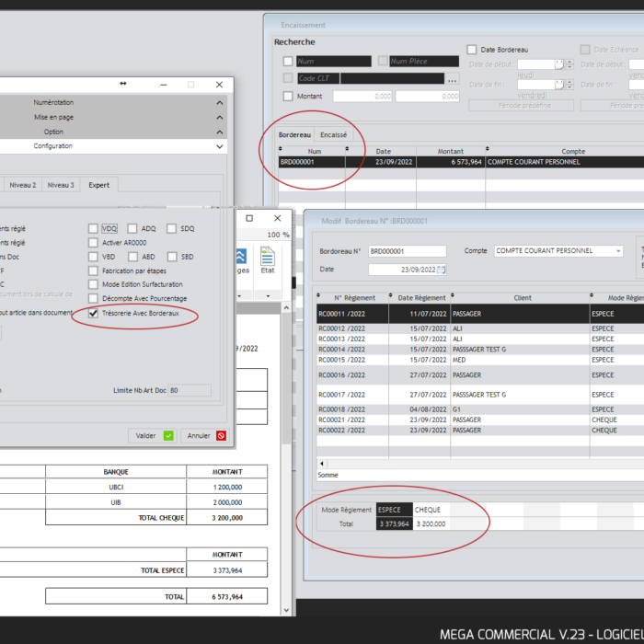Click the blue pages icon in preview toolbar

241,257
